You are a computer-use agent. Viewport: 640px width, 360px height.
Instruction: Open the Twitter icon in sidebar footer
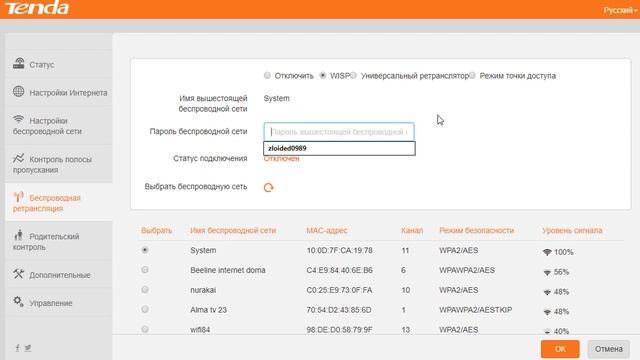coord(28,348)
